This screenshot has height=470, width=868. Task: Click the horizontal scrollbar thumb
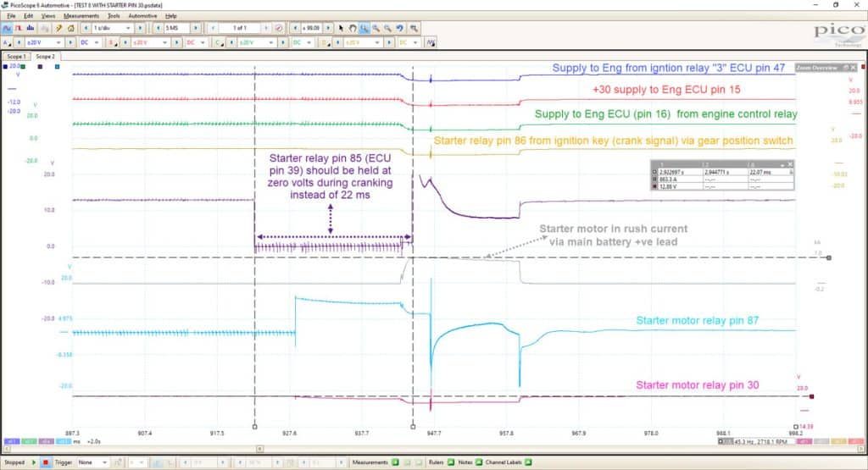(259, 449)
